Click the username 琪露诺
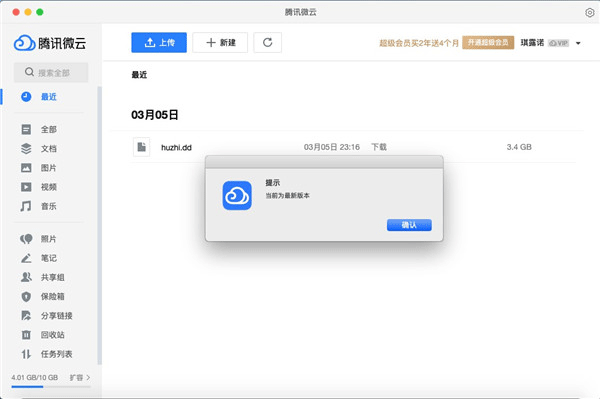 [532, 43]
